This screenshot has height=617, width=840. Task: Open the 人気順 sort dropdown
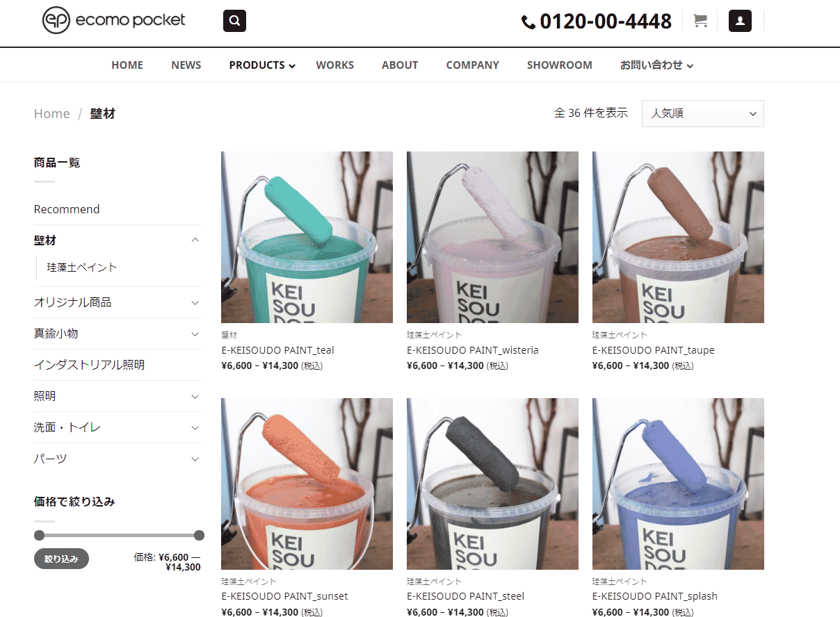click(x=702, y=114)
